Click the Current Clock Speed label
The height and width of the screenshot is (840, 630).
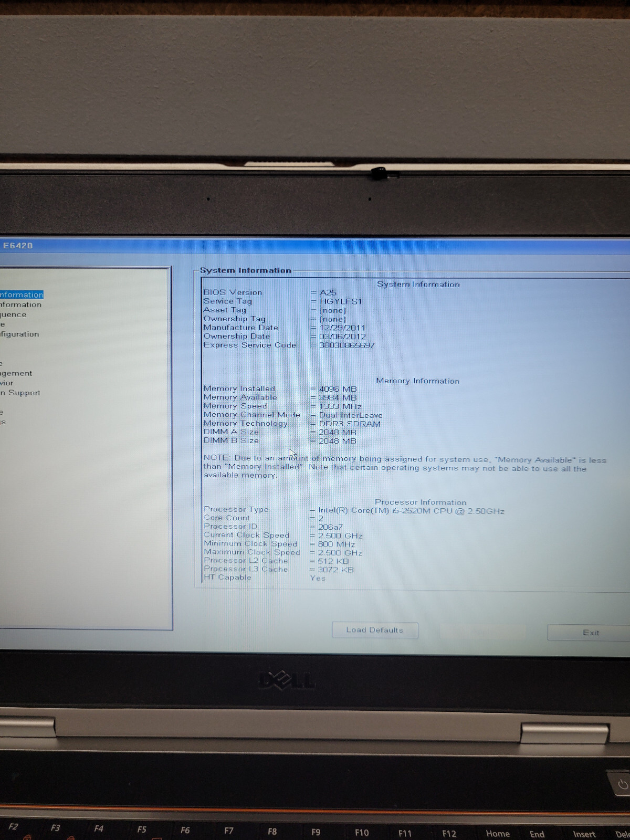246,535
